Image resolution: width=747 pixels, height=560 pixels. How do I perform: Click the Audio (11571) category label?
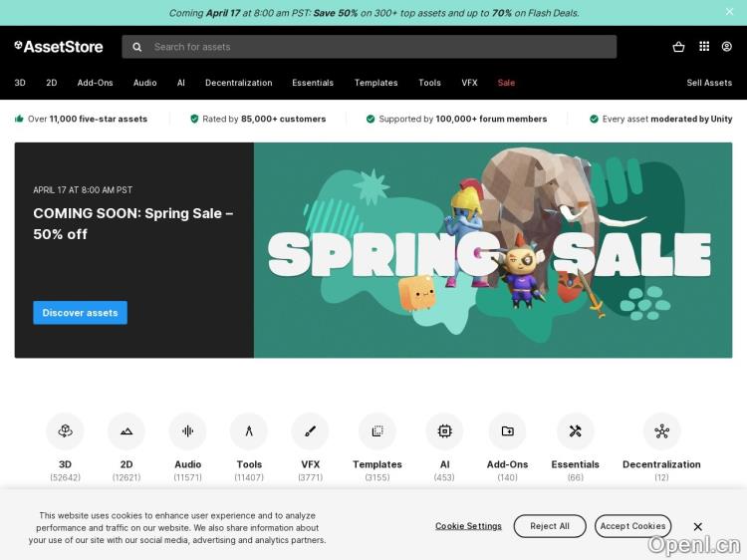coord(187,470)
